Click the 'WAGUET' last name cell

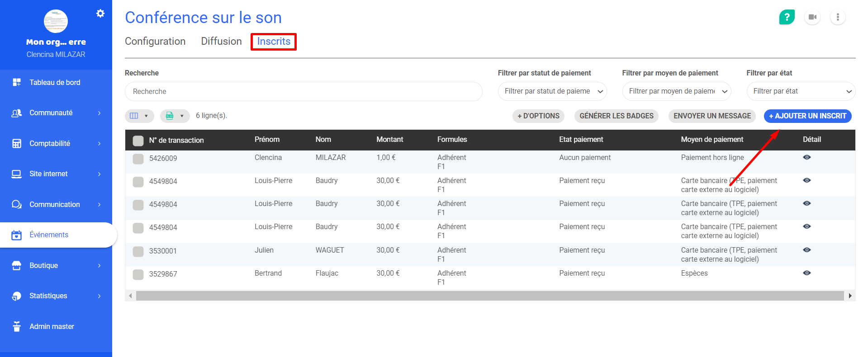click(x=330, y=250)
